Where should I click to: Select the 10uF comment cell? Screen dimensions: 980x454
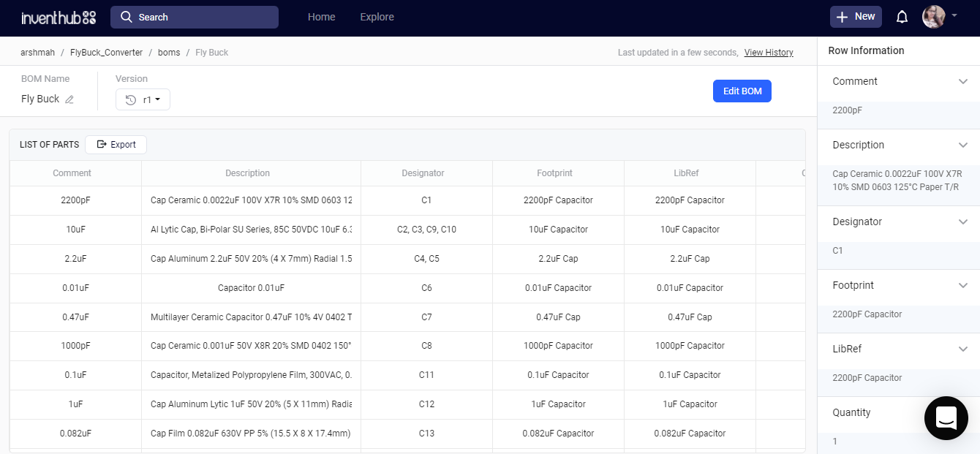pyautogui.click(x=75, y=230)
